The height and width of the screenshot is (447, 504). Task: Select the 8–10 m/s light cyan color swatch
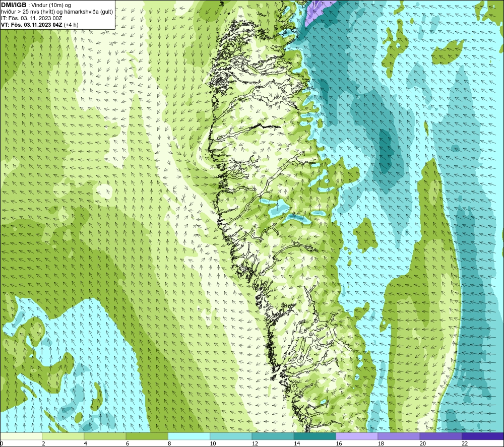pyautogui.click(x=189, y=436)
